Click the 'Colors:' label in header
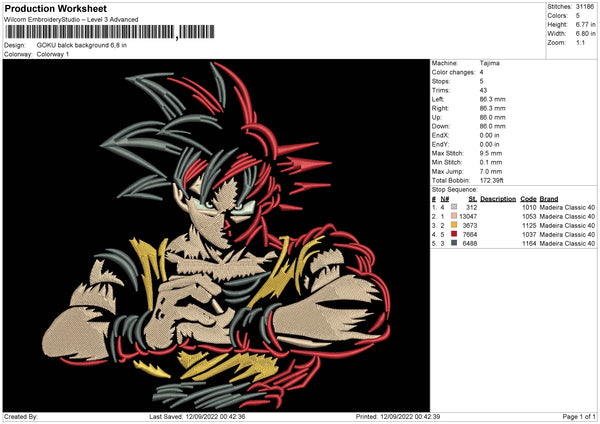This screenshot has height=424, width=600. tap(558, 16)
